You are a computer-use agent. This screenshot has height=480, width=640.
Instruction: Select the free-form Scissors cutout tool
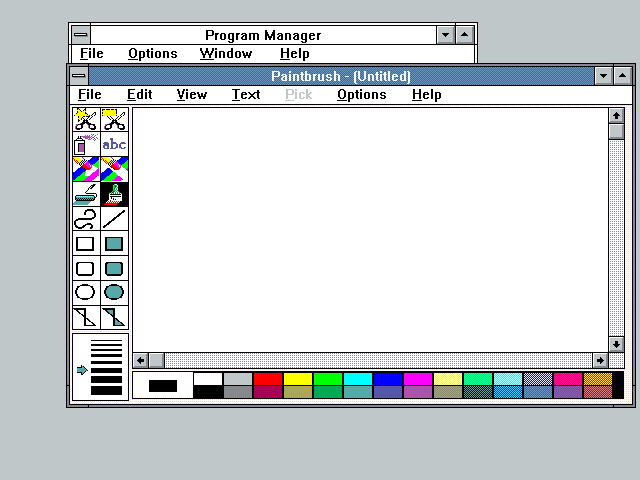click(x=86, y=119)
